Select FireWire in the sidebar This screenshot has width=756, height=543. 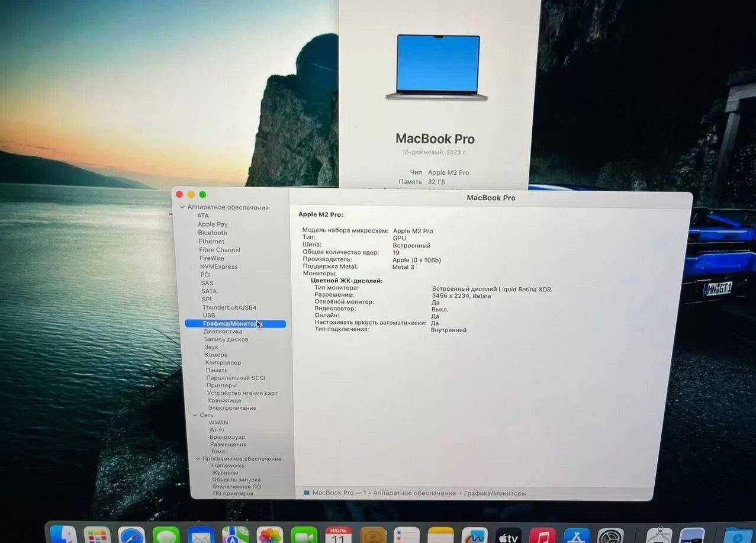coord(212,258)
